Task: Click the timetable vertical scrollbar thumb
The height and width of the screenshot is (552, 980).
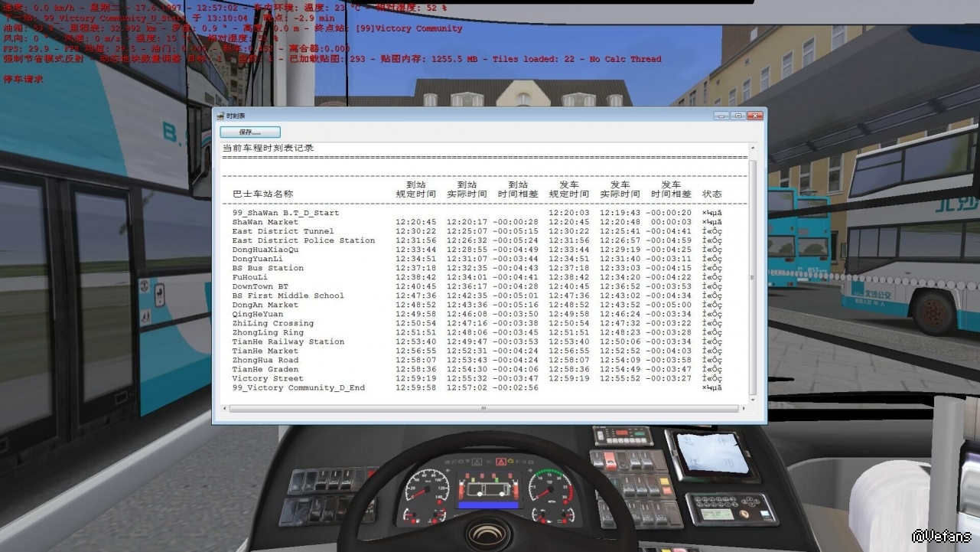Action: (x=752, y=277)
